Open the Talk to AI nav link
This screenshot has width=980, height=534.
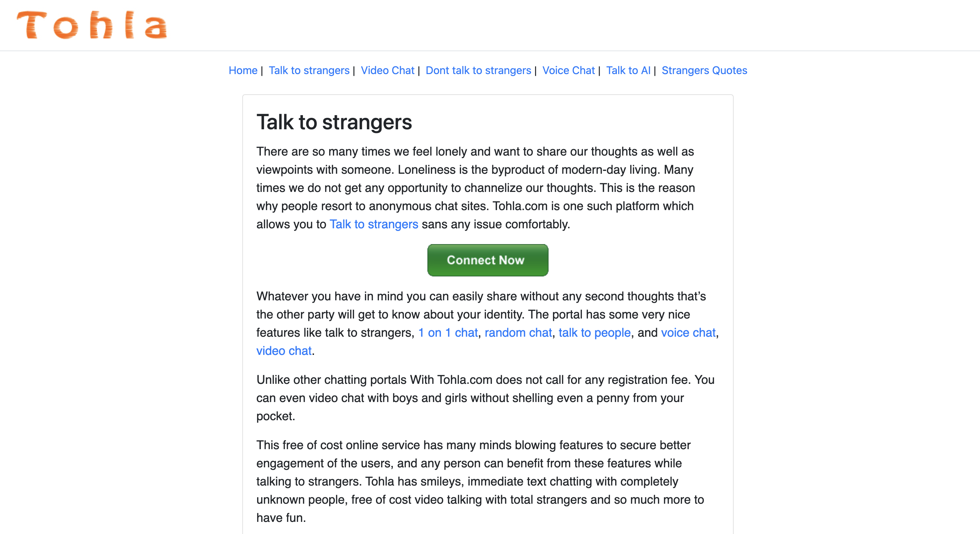pos(628,70)
